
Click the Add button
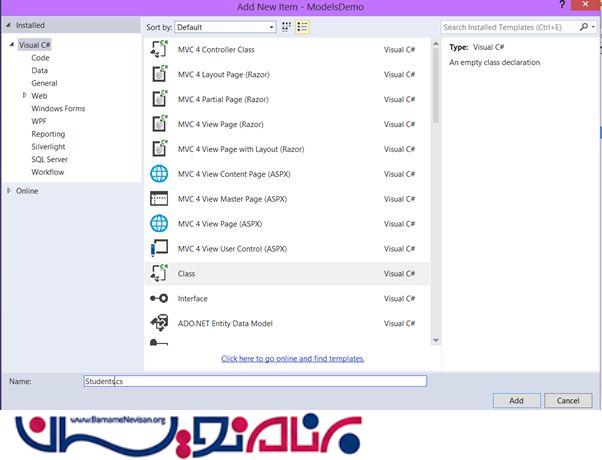tap(515, 400)
